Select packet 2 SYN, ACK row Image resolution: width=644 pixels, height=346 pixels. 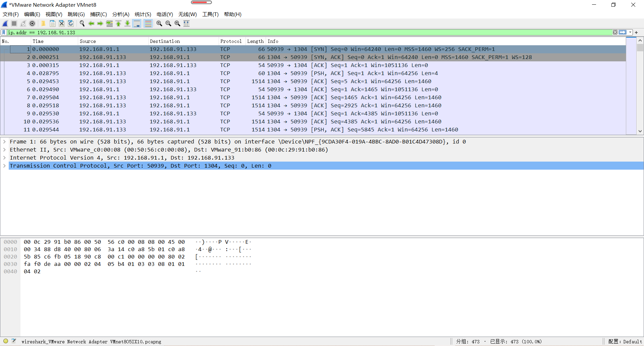[313, 57]
